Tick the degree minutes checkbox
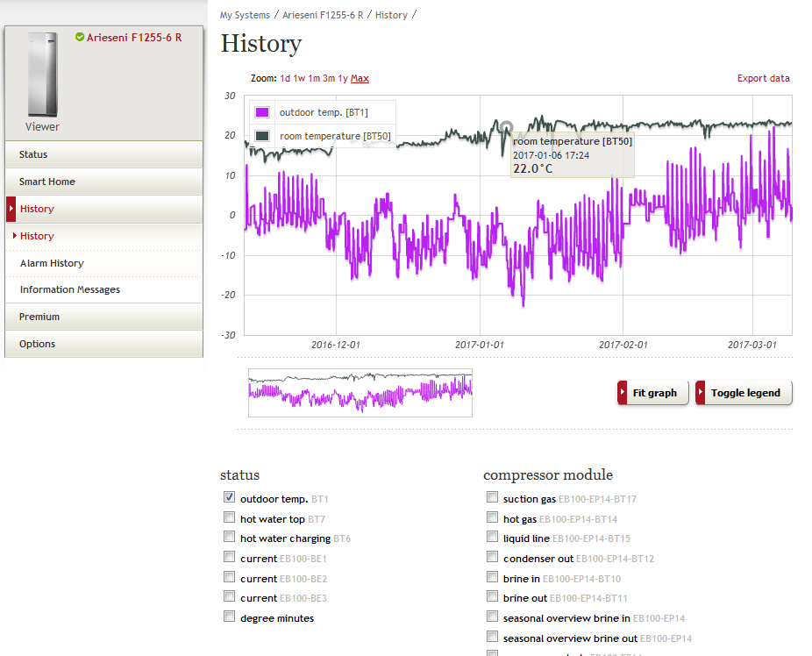 (230, 617)
